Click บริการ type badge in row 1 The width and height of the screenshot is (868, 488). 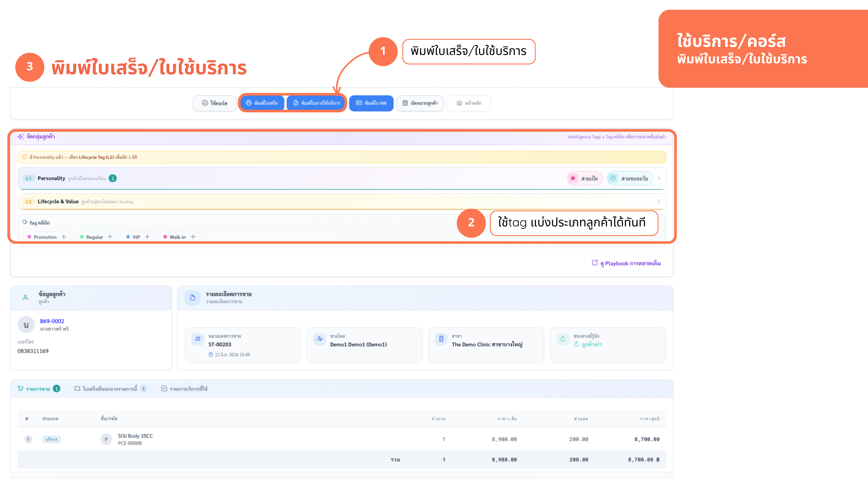(x=51, y=440)
